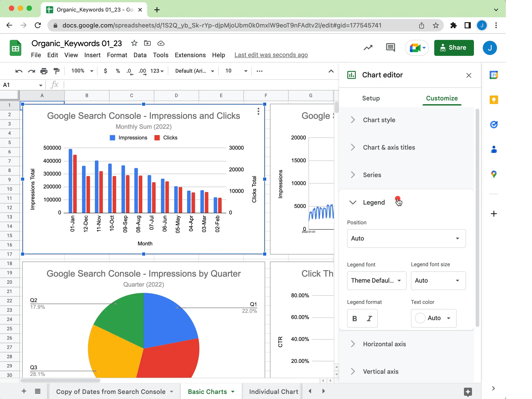Open the 'Last edit was seconds ago' link
Screen dimensions: 532x399
click(x=271, y=55)
